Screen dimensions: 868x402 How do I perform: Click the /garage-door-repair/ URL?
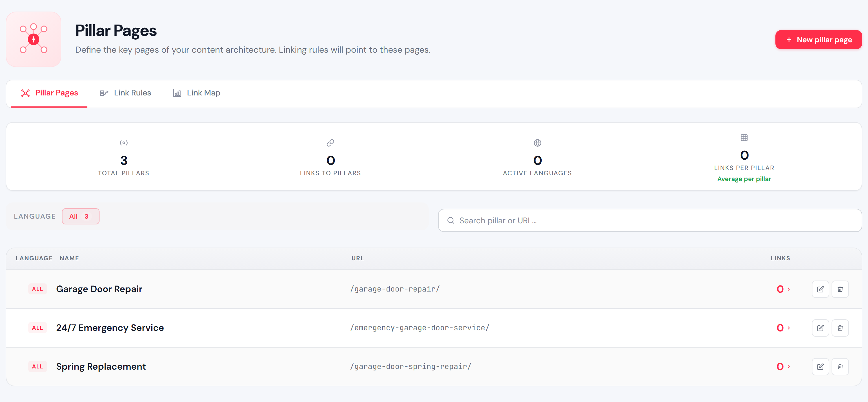pos(395,289)
